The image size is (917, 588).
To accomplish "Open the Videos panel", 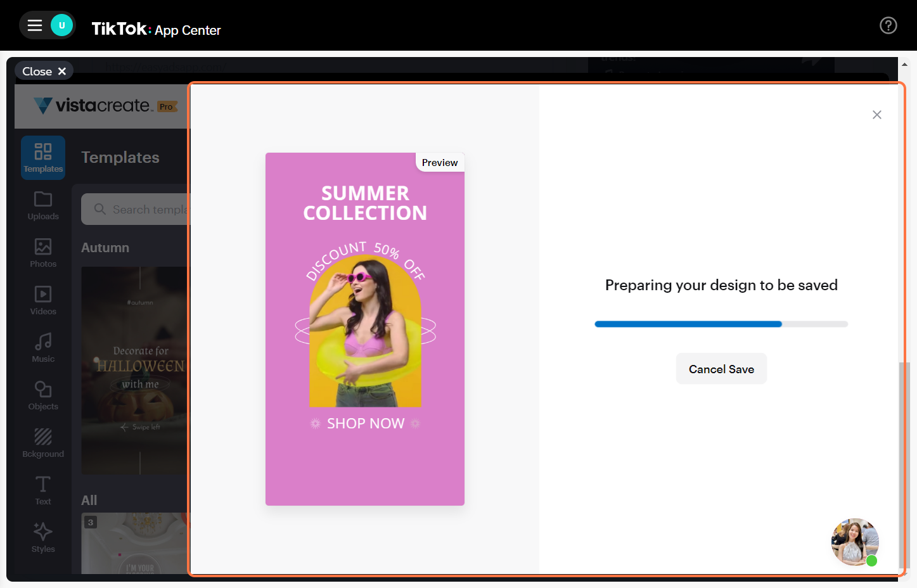I will (x=43, y=300).
